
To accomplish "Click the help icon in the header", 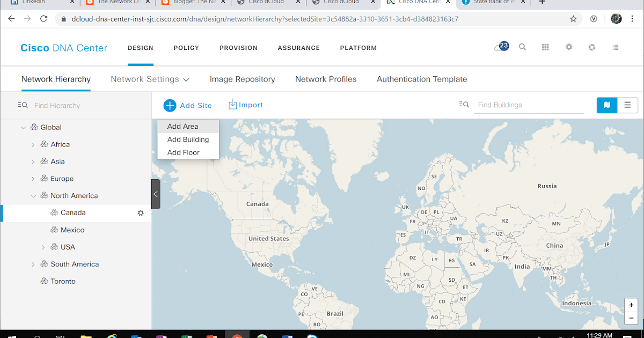I will click(x=591, y=47).
